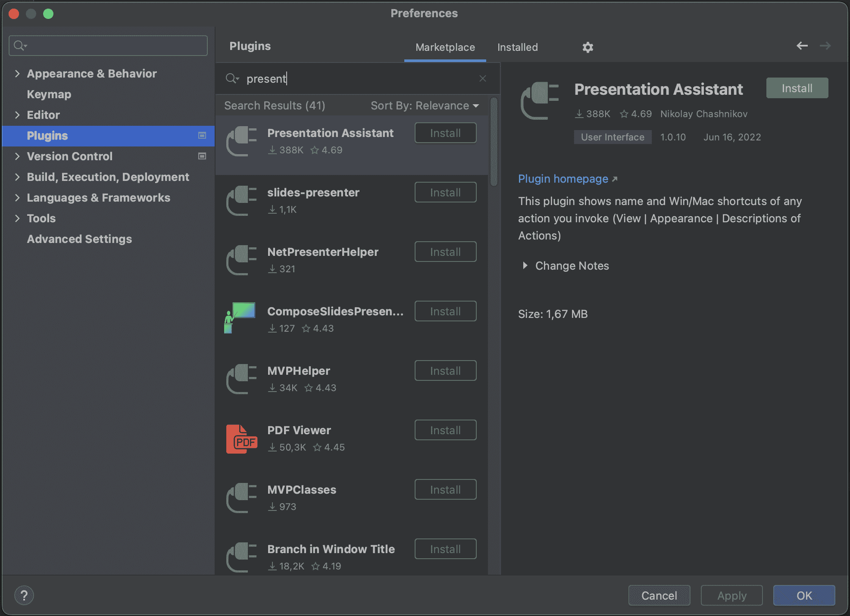Open the Plugin homepage link
Image resolution: width=850 pixels, height=616 pixels.
click(x=563, y=179)
